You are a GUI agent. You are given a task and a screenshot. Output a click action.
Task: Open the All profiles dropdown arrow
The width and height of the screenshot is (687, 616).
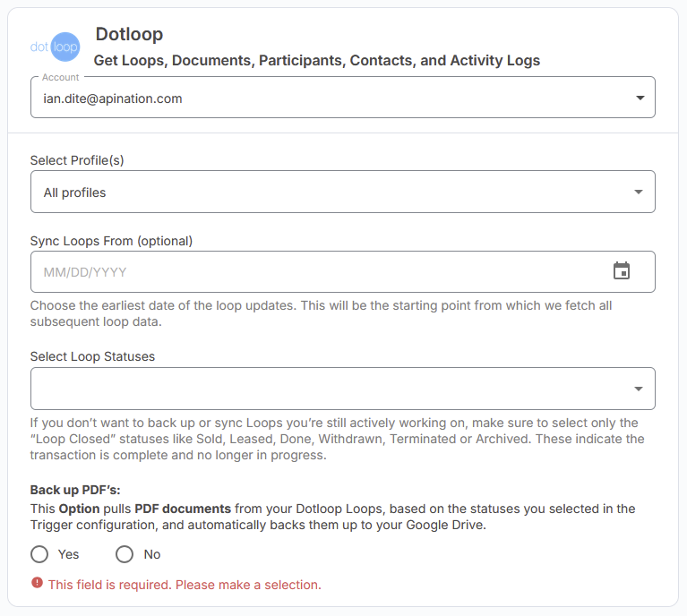pyautogui.click(x=638, y=192)
